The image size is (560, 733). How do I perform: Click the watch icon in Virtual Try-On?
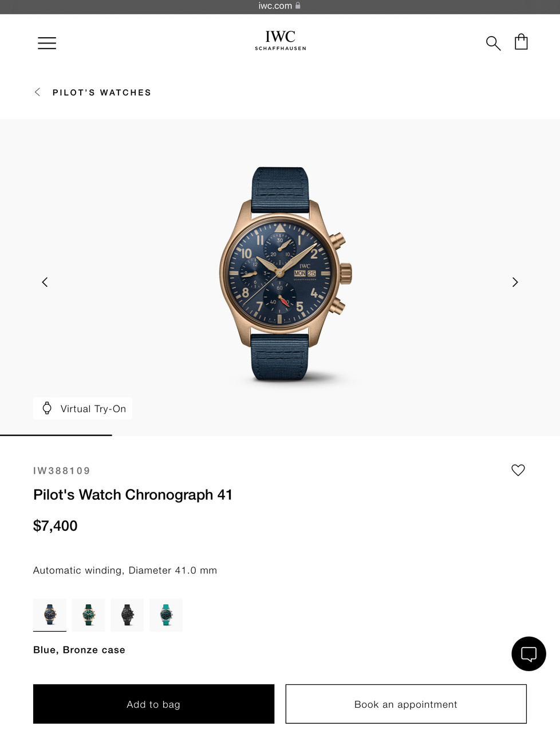pyautogui.click(x=48, y=408)
